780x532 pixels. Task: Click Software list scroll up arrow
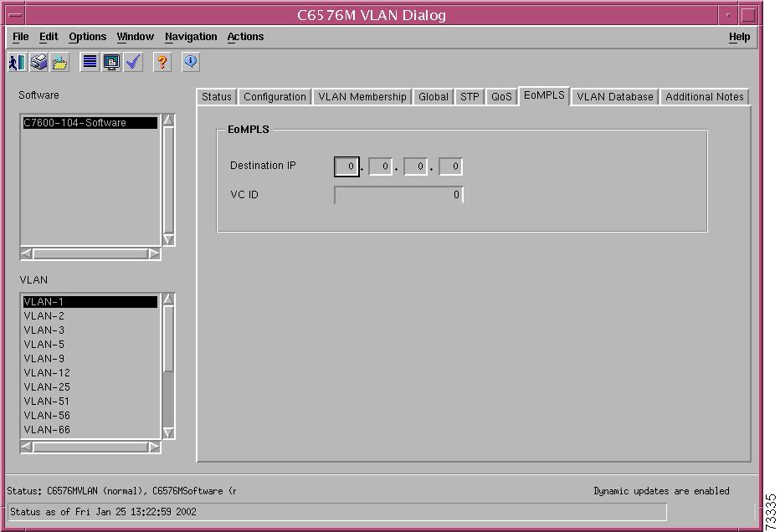(168, 120)
